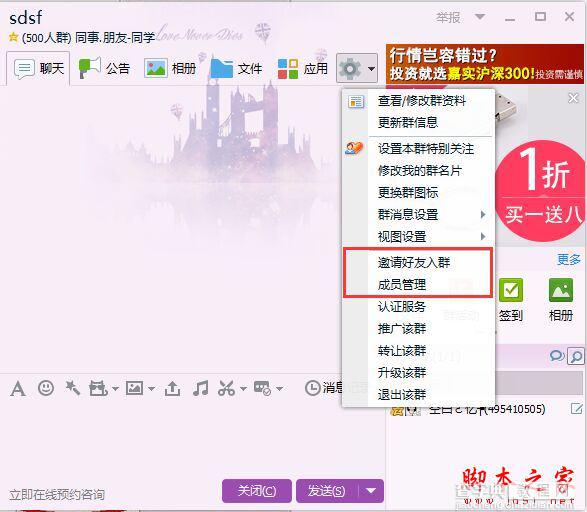Click the send picture icon
Image resolution: width=587 pixels, height=512 pixels.
coord(134,388)
